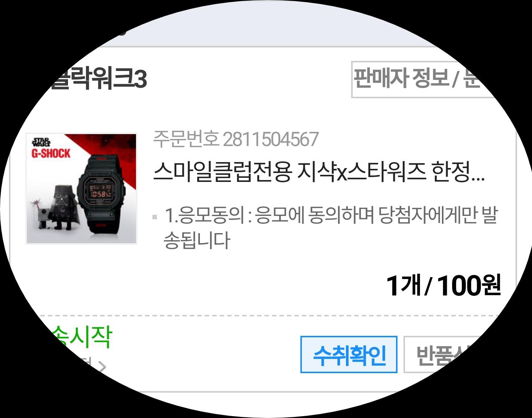Click the 100원 price amount
The height and width of the screenshot is (418, 532).
pyautogui.click(x=468, y=286)
